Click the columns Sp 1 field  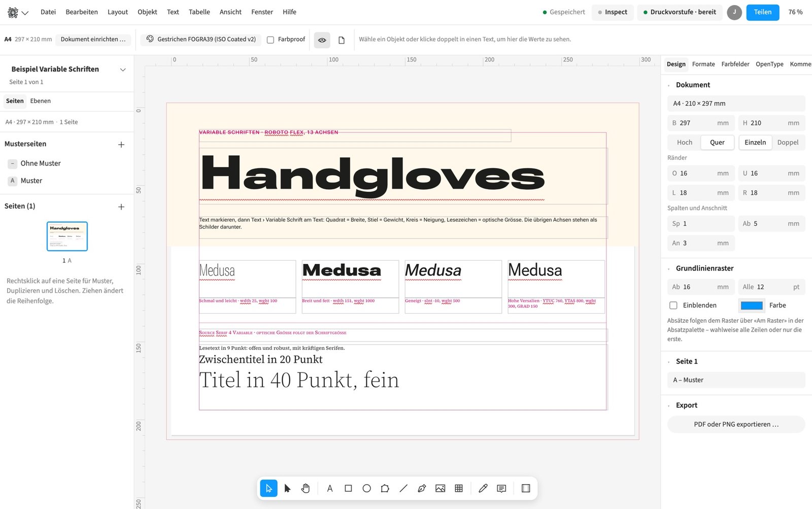(x=701, y=224)
